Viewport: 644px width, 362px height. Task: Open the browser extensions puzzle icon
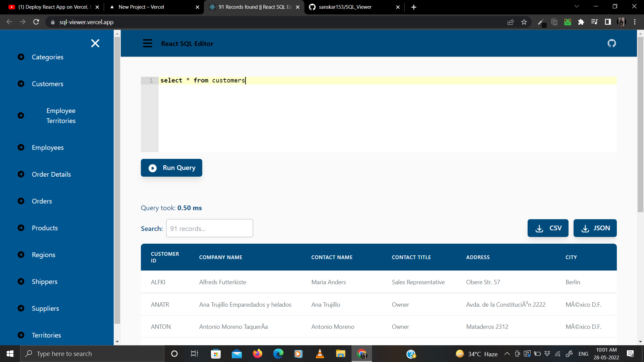(x=581, y=22)
